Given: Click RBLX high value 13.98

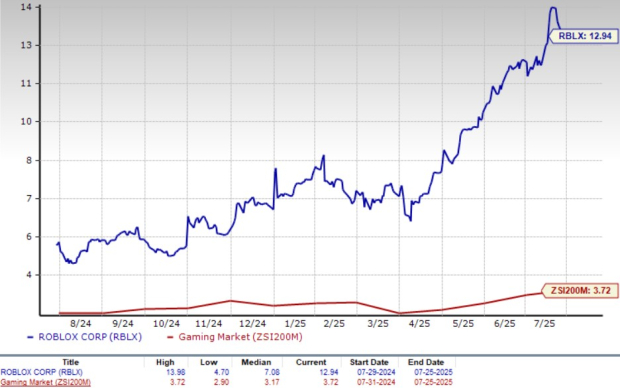Looking at the screenshot, I should point(176,372).
